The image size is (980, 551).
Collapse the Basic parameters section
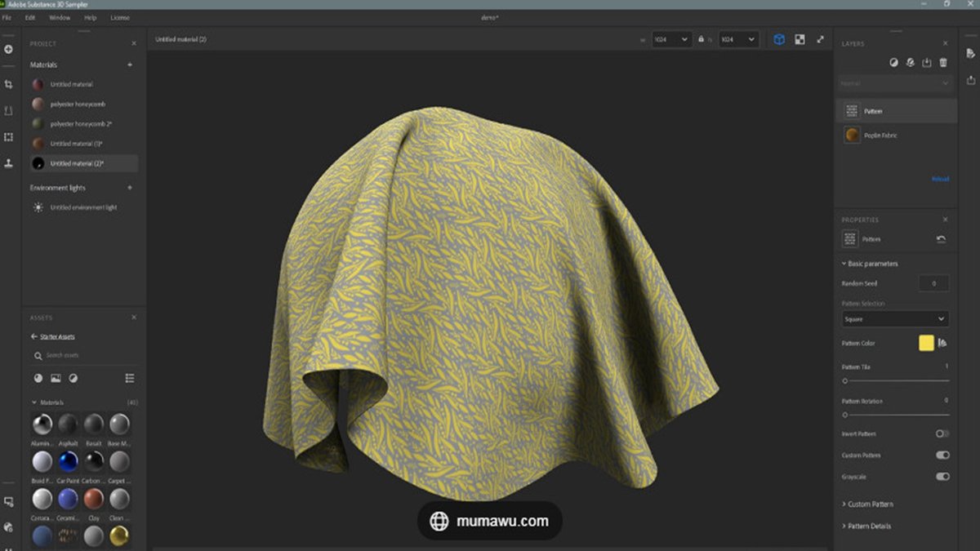870,264
